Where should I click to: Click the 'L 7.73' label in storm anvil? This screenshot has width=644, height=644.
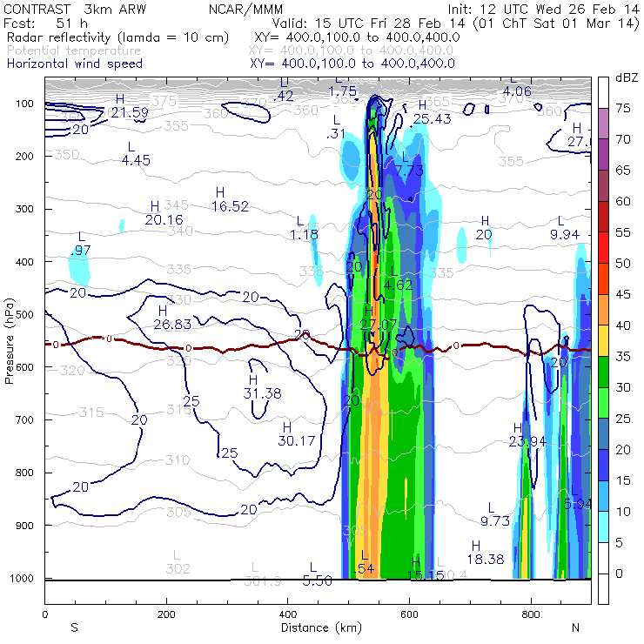coord(409,164)
